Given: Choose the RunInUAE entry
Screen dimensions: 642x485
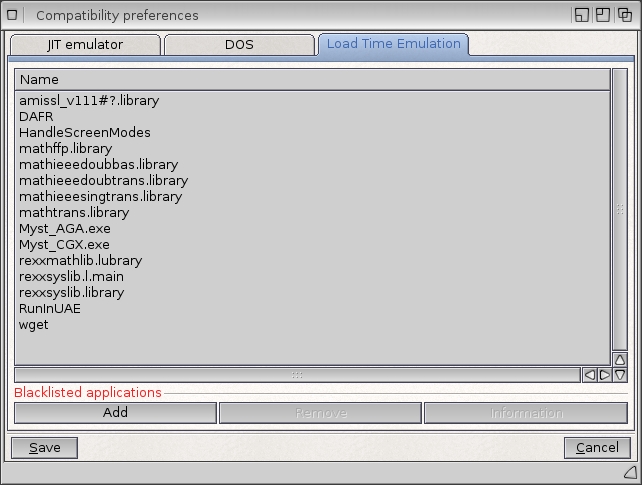Looking at the screenshot, I should pos(50,308).
